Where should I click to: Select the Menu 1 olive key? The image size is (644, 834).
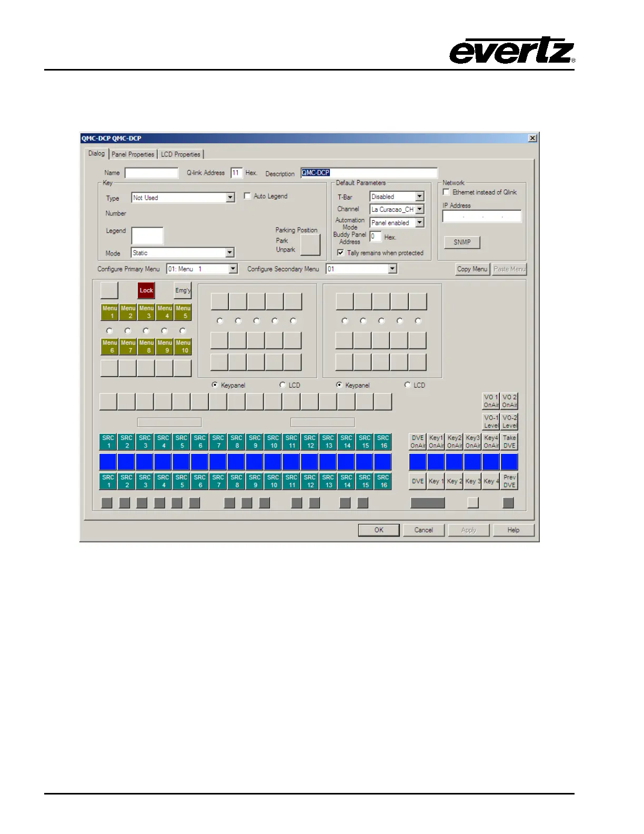point(109,312)
